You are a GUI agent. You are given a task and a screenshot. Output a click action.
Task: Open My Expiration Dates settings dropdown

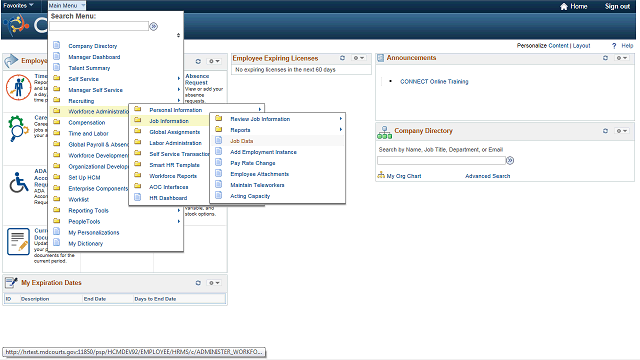[214, 283]
